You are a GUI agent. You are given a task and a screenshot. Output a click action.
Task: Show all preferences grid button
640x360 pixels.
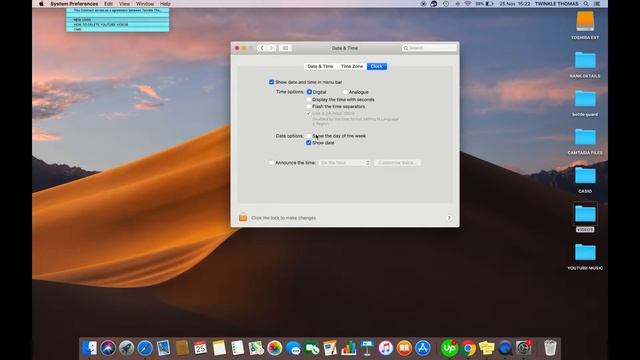(285, 48)
